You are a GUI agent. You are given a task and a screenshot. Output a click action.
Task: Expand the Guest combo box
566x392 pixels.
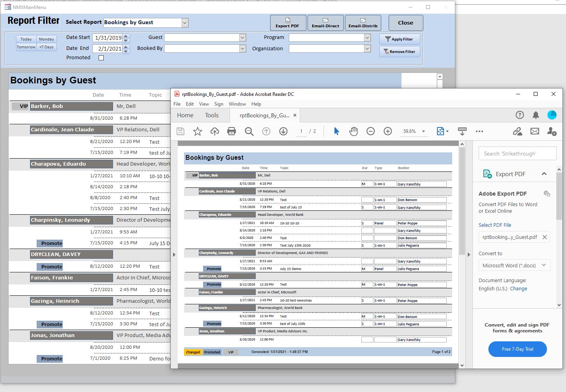242,38
